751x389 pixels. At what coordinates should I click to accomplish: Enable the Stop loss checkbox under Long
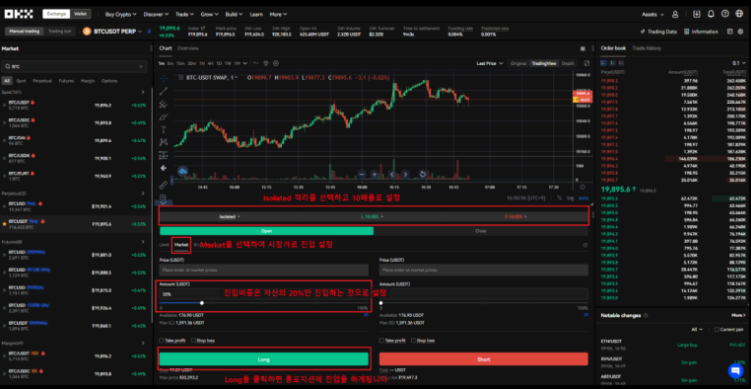coord(193,341)
